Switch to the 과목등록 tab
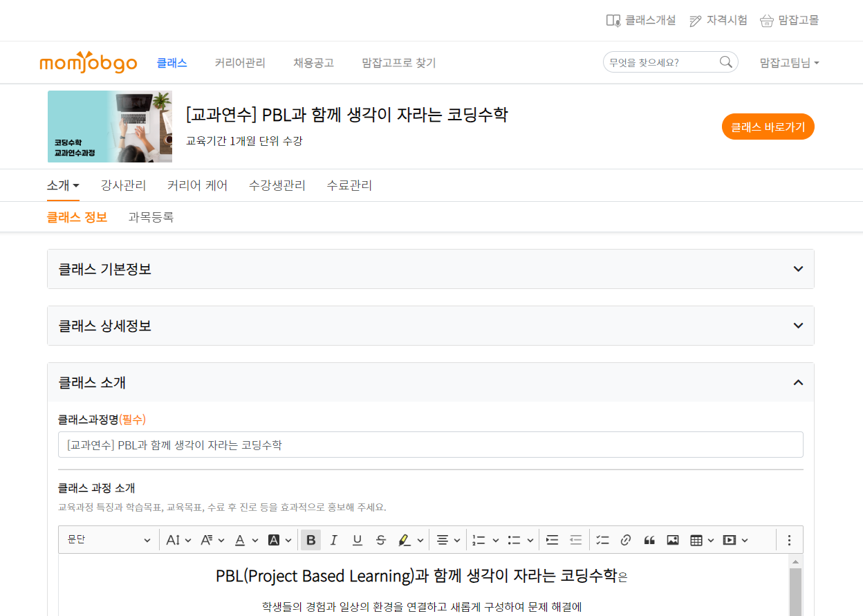Screen dimensions: 863x616 pyautogui.click(x=151, y=217)
